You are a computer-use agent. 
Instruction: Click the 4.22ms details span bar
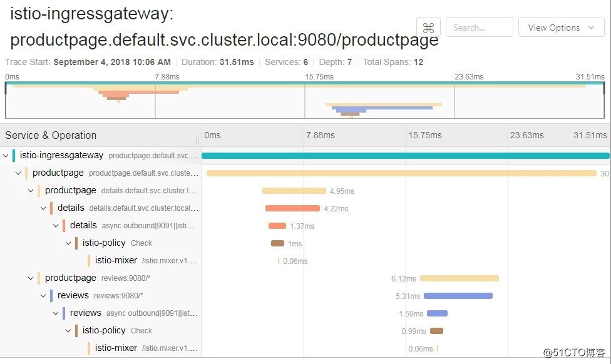pyautogui.click(x=292, y=208)
